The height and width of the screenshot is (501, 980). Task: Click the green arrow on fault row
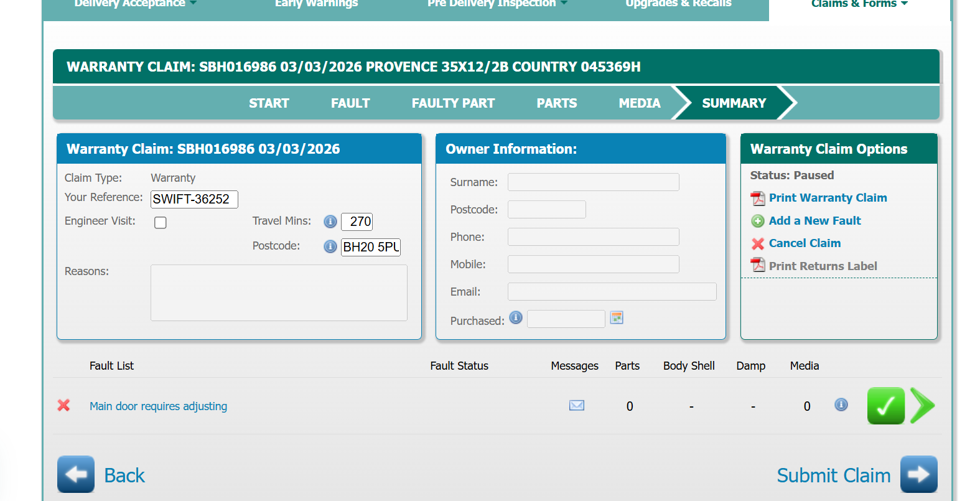922,406
